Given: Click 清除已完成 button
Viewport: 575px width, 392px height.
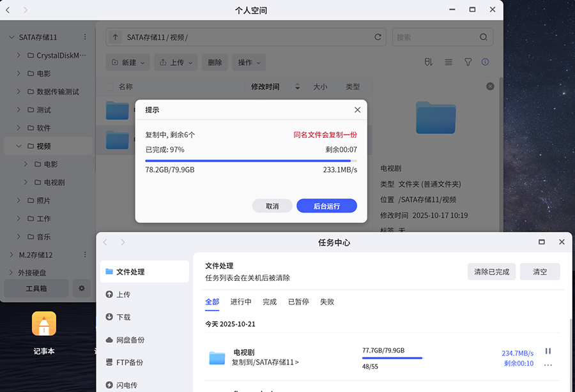Looking at the screenshot, I should click(491, 271).
